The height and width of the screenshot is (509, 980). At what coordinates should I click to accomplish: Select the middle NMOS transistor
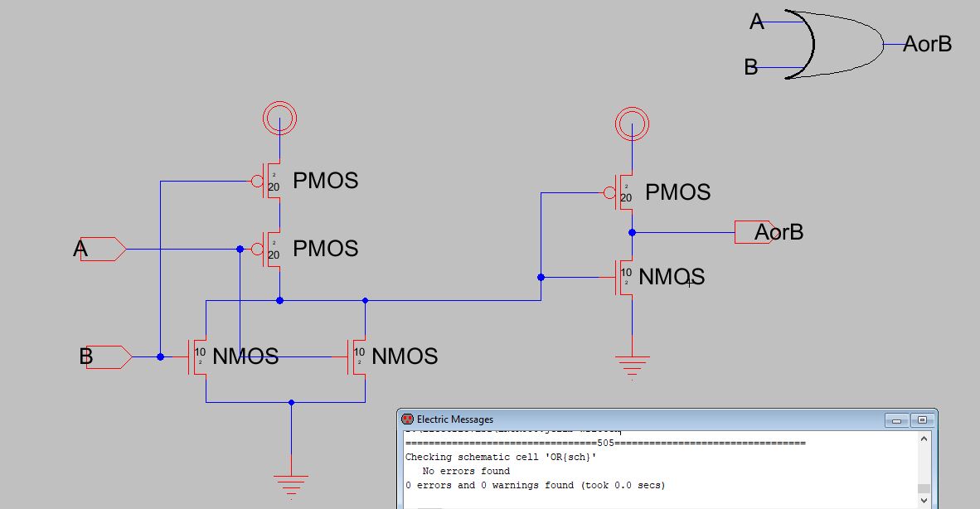point(357,356)
